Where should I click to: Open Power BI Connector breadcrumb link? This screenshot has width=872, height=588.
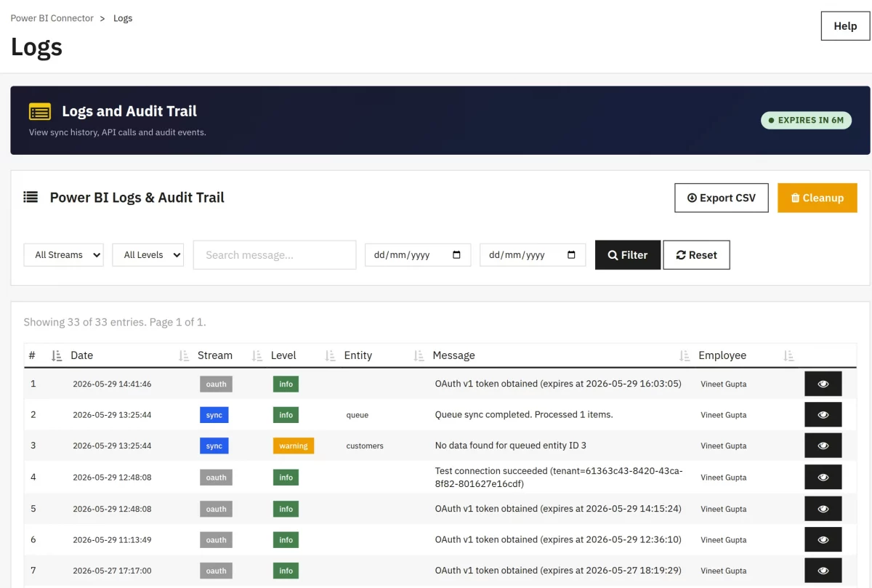(52, 18)
